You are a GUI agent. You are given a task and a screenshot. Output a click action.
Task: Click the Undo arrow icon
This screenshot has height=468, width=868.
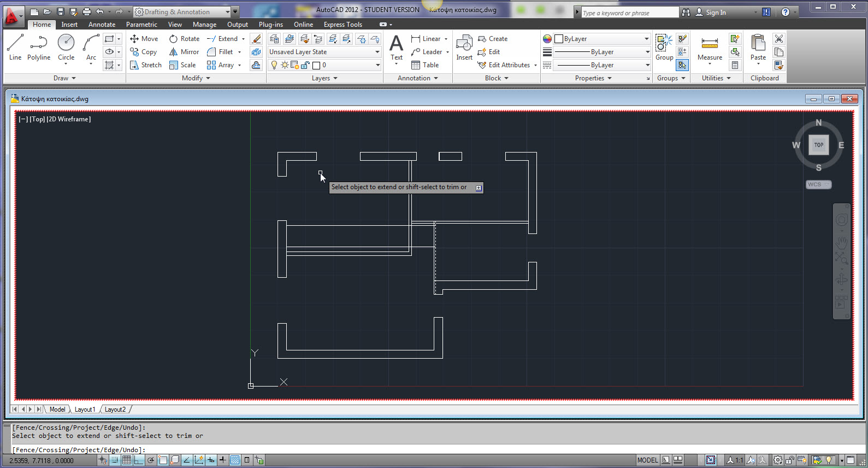(99, 12)
